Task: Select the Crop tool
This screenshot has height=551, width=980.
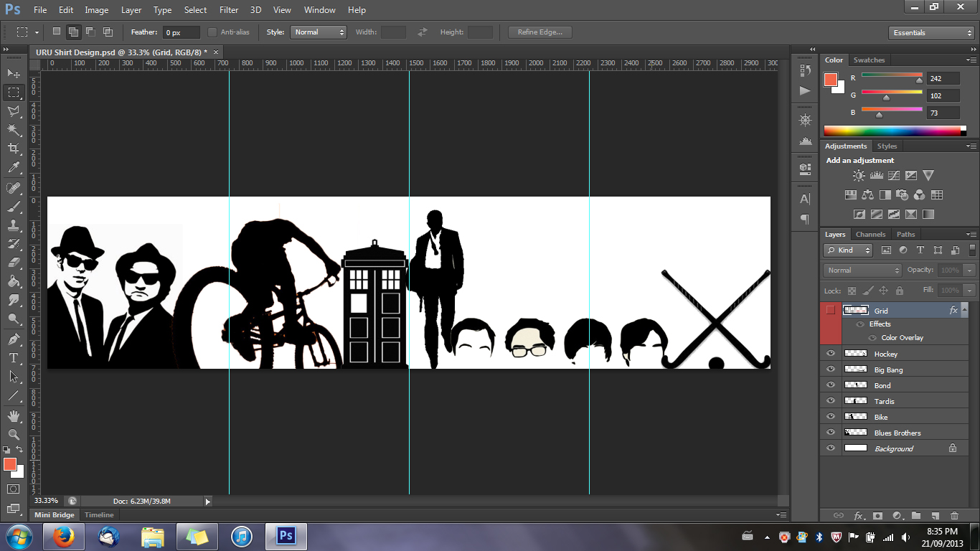Action: click(x=14, y=149)
